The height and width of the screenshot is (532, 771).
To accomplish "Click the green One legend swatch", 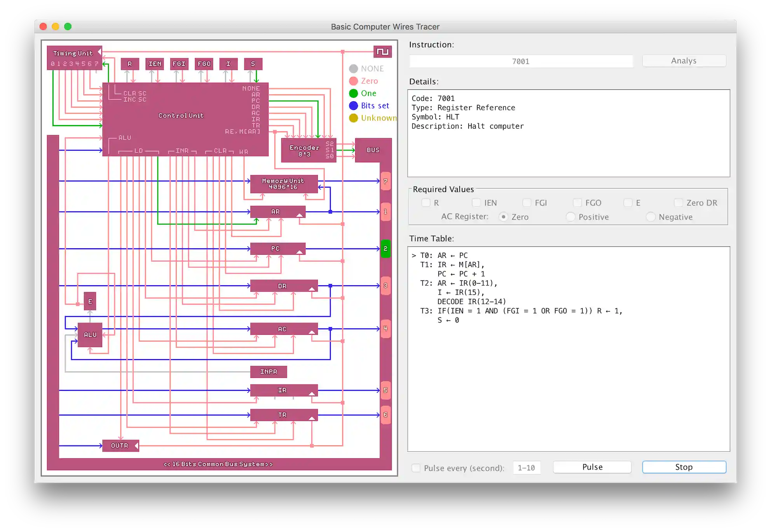I will [x=353, y=93].
